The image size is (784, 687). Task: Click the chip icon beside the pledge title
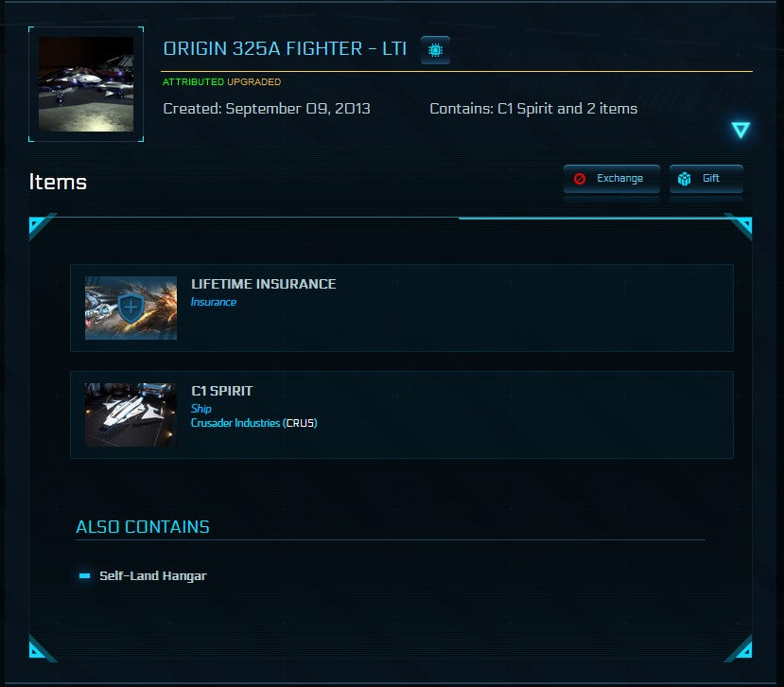point(435,49)
